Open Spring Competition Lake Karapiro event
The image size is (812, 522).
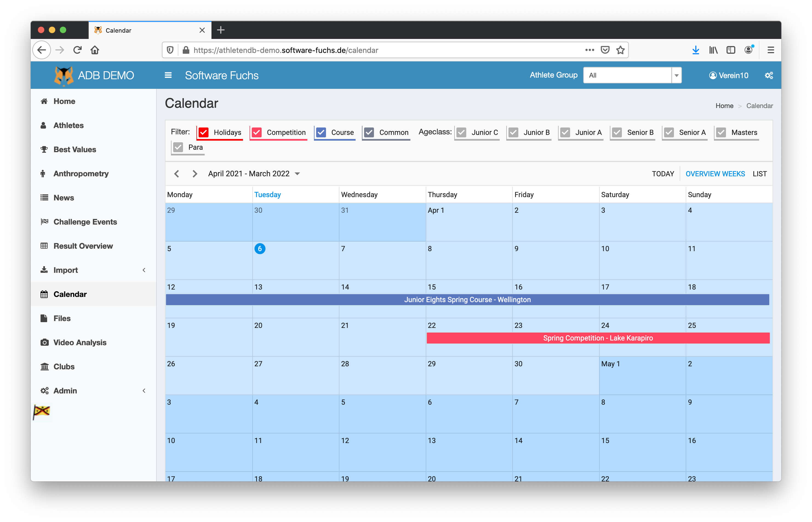pos(598,338)
